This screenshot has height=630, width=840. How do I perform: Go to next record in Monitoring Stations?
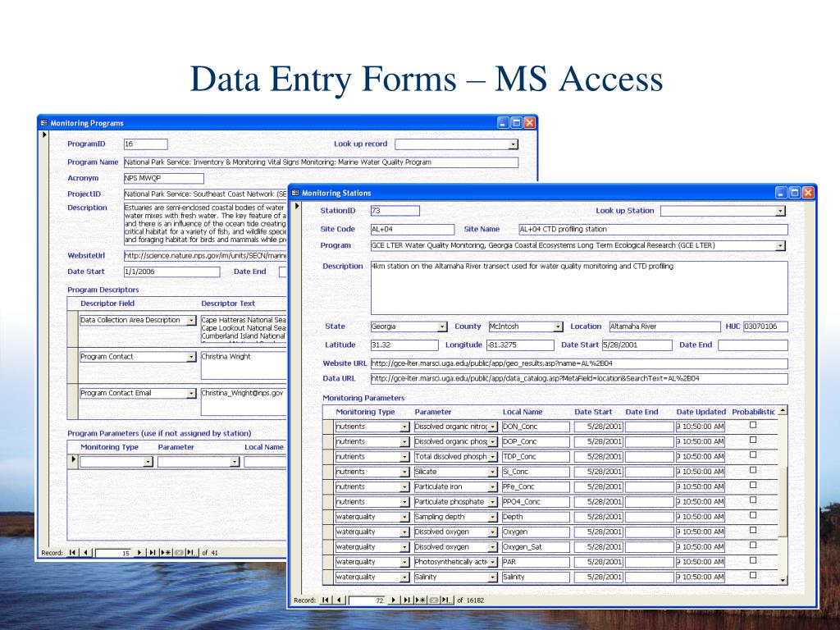pyautogui.click(x=394, y=600)
